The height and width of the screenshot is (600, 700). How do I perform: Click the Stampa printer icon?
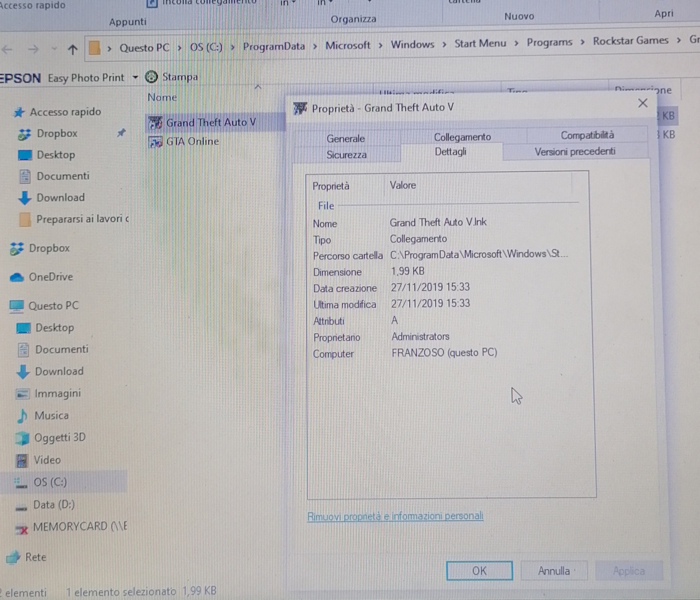pyautogui.click(x=151, y=77)
